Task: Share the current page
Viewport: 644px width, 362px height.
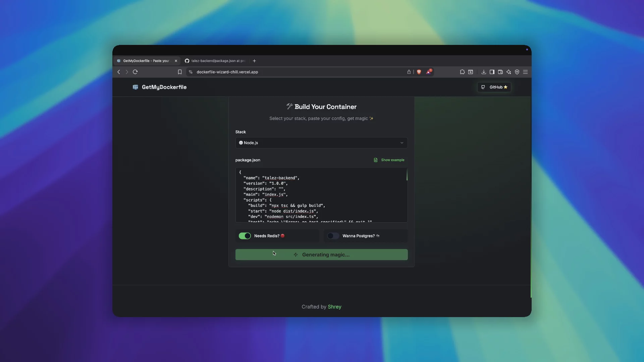Action: [409, 72]
